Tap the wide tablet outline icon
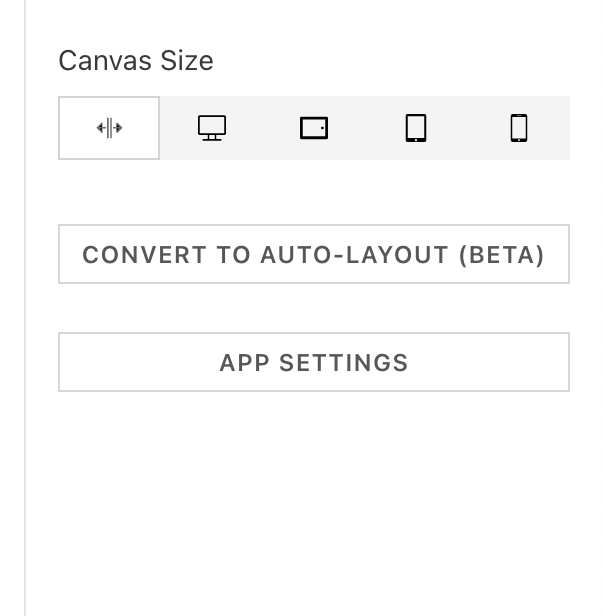602x616 pixels. tap(314, 128)
